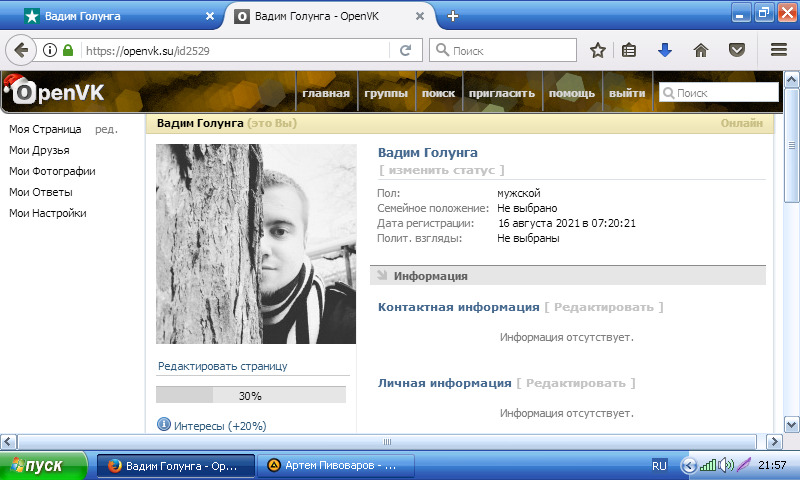Screen dimensions: 800x480
Task: Click the volume icon in the system tray
Action: (726, 465)
